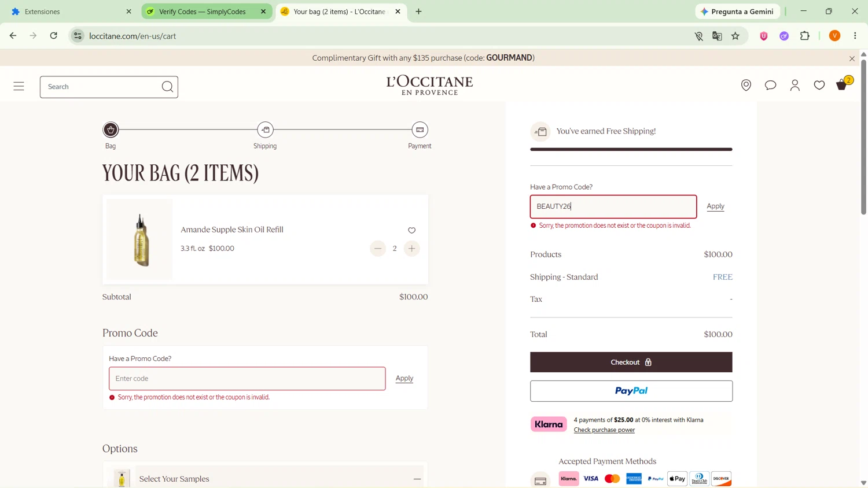The width and height of the screenshot is (868, 488).
Task: Click the Mastercard payment icon
Action: (612, 479)
